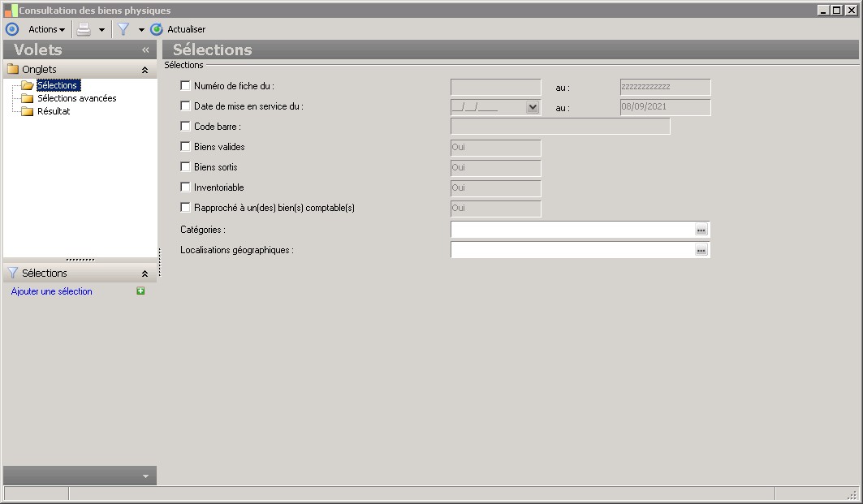The height and width of the screenshot is (504, 863).
Task: Click the folder icon beside Sélections avancées
Action: (x=27, y=98)
